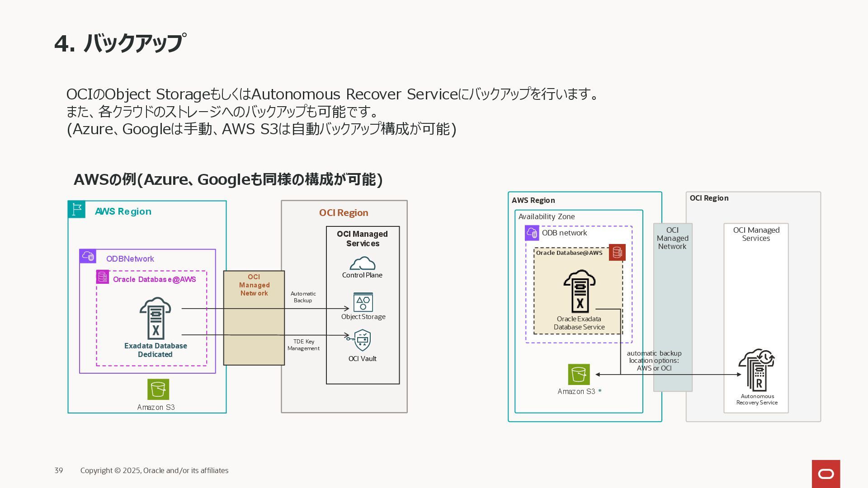Click the red Oracle Database@AWS icon in right diagram

click(x=617, y=253)
